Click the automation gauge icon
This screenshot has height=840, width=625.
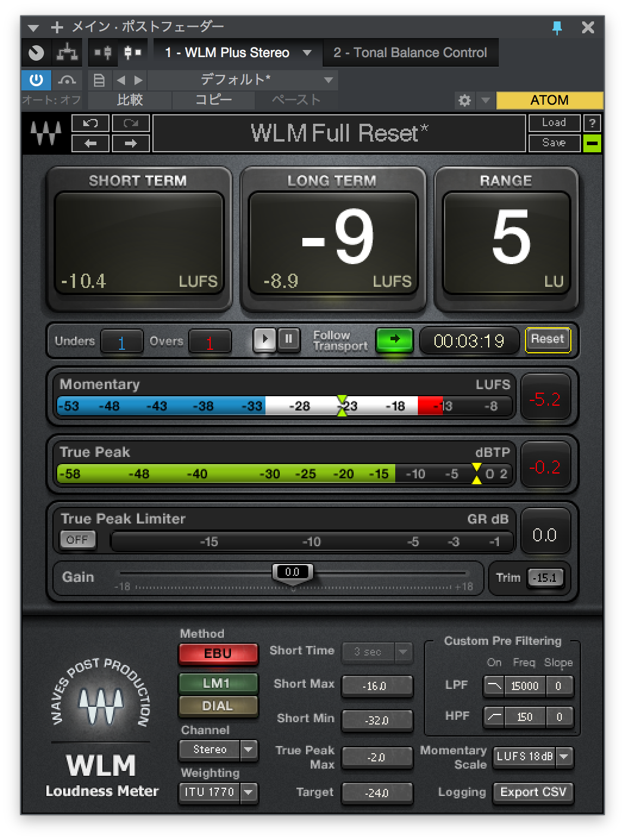point(67,80)
